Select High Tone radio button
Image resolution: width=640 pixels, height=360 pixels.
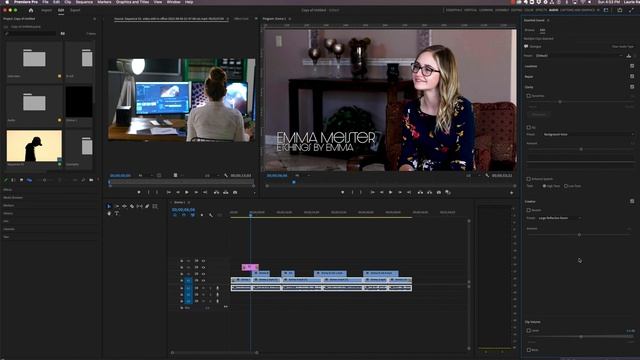[x=544, y=186]
